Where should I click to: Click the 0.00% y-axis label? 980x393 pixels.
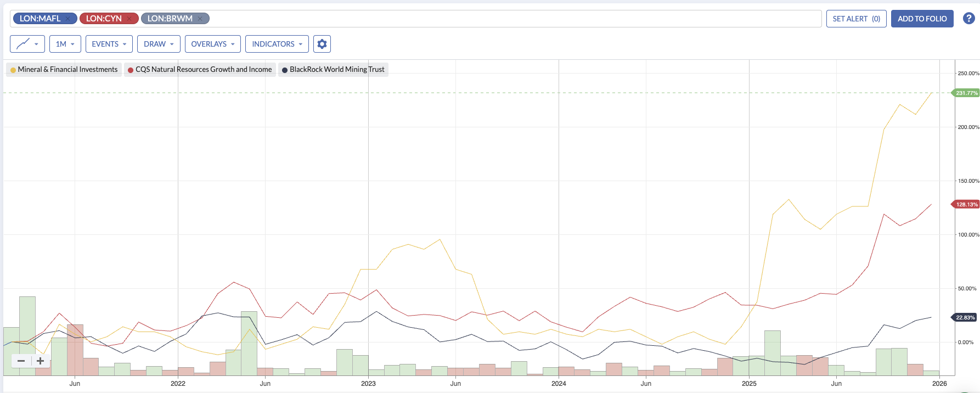(966, 343)
